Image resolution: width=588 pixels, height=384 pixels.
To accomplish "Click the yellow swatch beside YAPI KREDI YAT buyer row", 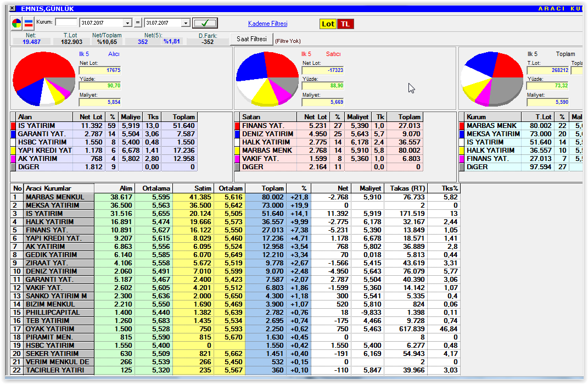I will tap(14, 151).
